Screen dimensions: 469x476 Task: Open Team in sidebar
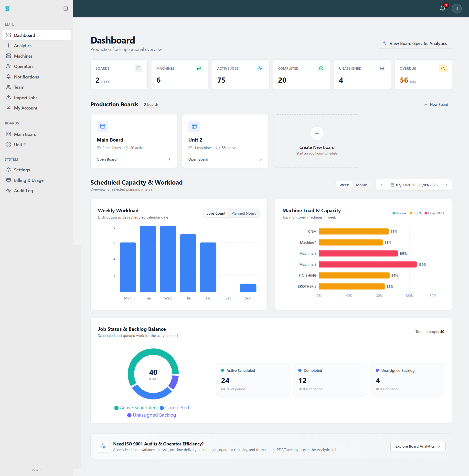pos(36,87)
